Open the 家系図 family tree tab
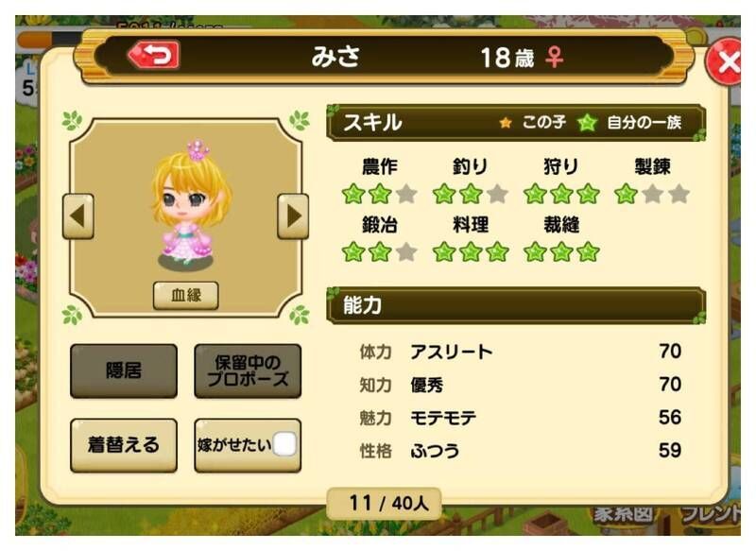The height and width of the screenshot is (551, 756). point(623,514)
